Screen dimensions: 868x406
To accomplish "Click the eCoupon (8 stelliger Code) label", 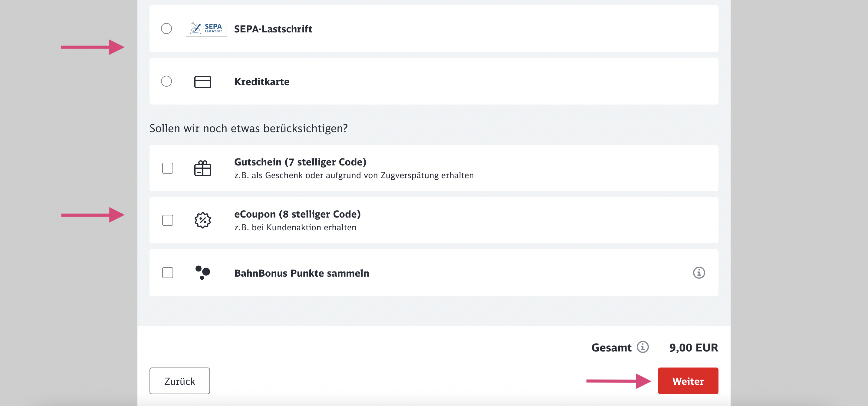I will click(x=297, y=214).
